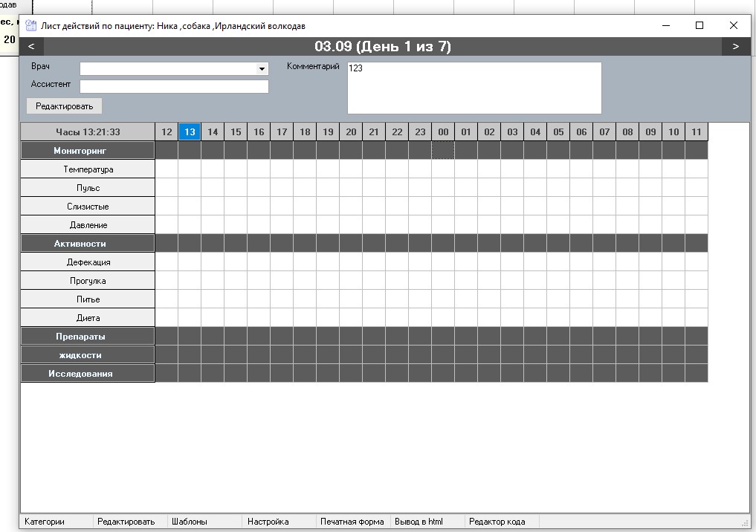This screenshot has height=532, width=756.
Task: Maximize the patient action sheet window
Action: 699,25
